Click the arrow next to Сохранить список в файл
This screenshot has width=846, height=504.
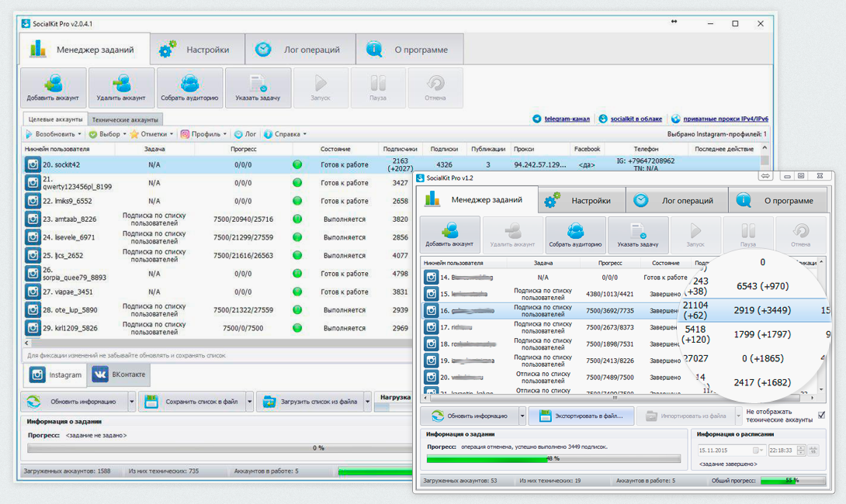click(x=249, y=402)
